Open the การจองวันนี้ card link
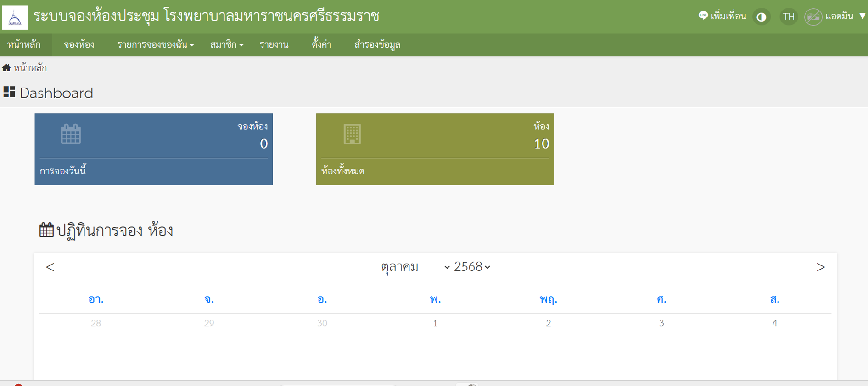 (x=63, y=171)
